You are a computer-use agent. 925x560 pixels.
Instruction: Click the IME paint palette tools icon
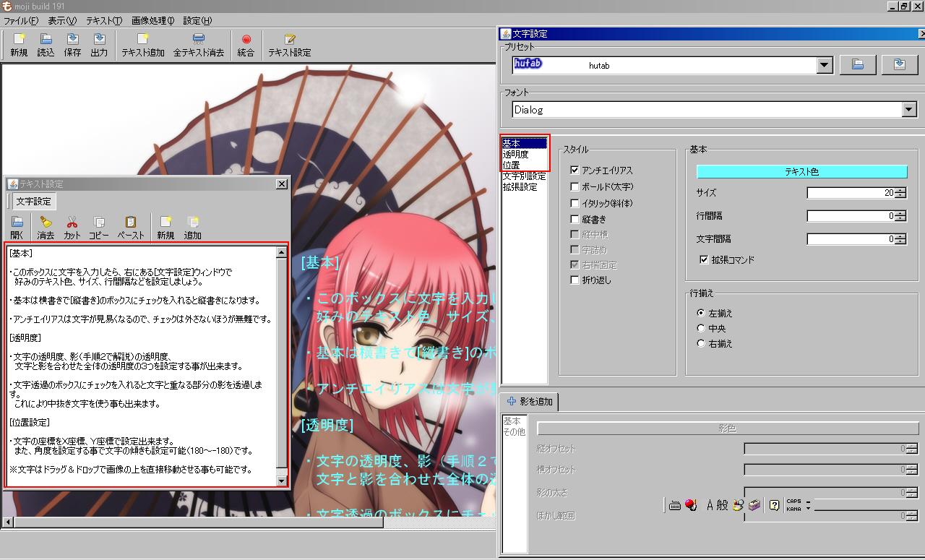pos(738,505)
